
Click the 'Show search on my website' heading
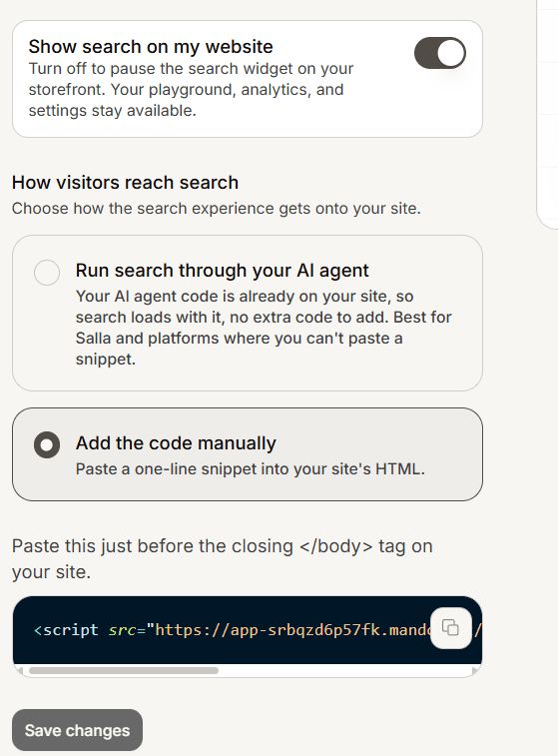pyautogui.click(x=151, y=47)
